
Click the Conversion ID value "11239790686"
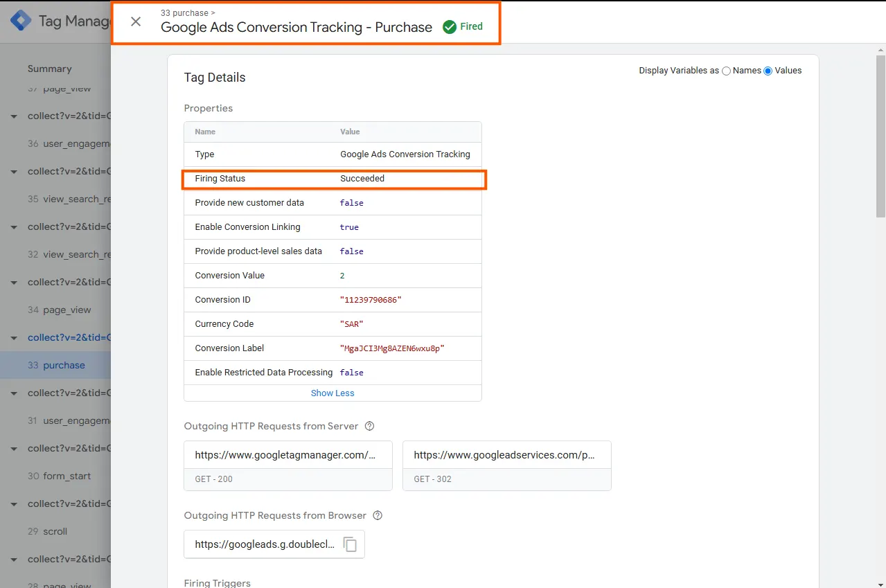371,300
